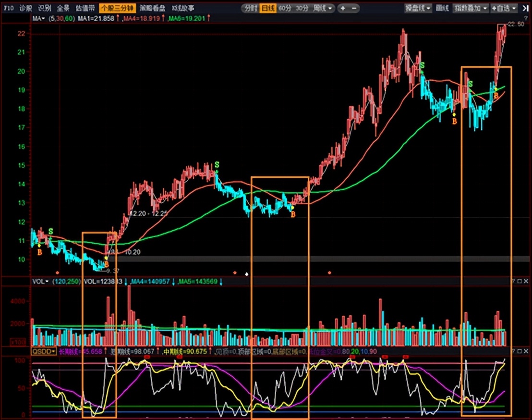Viewport: 532px width, 420px height.
Task: Click the collapse sidebar arrow icon
Action: click(x=526, y=8)
